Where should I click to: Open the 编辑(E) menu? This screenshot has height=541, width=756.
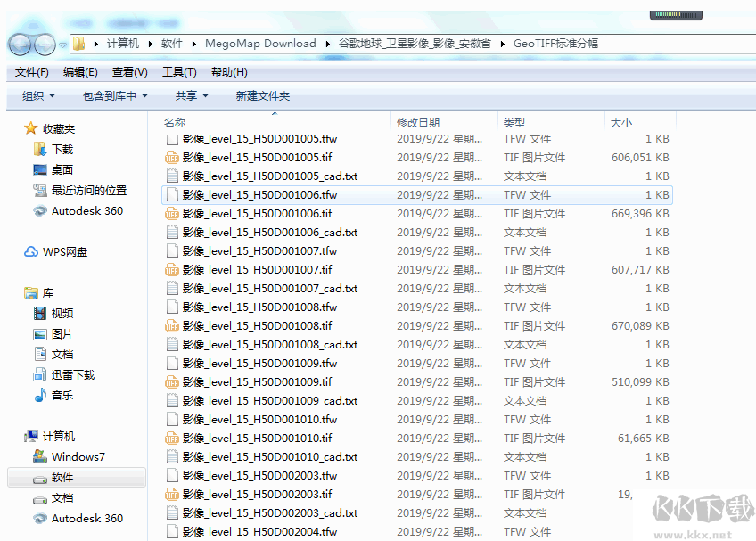tap(80, 72)
